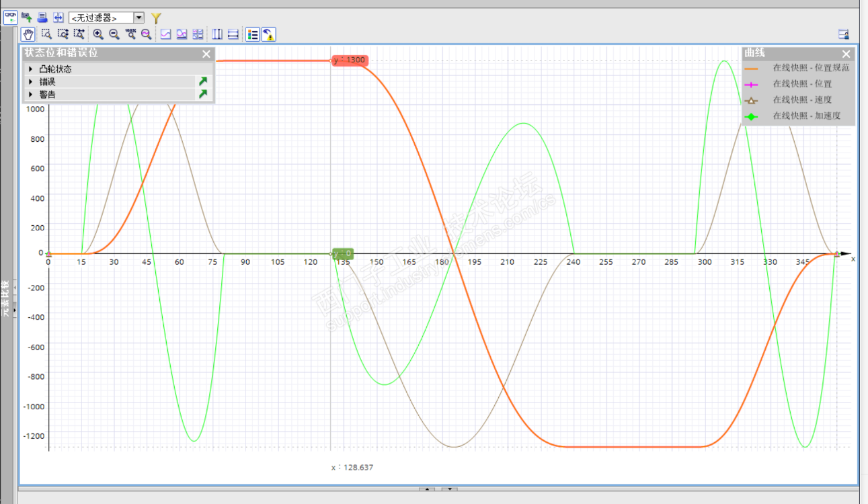
Task: Click the zoom in magnifier icon
Action: click(x=98, y=34)
